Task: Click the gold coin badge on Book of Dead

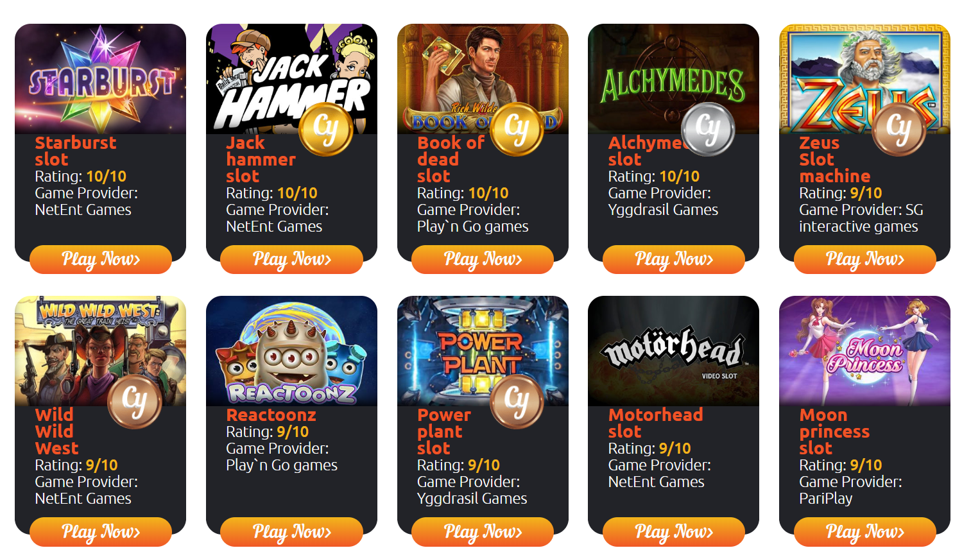Action: click(x=517, y=129)
